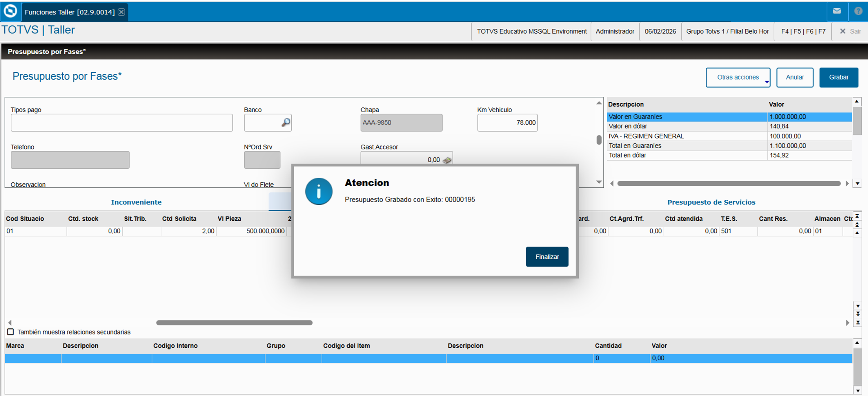Open the help question mark icon
This screenshot has width=868, height=396.
858,11
